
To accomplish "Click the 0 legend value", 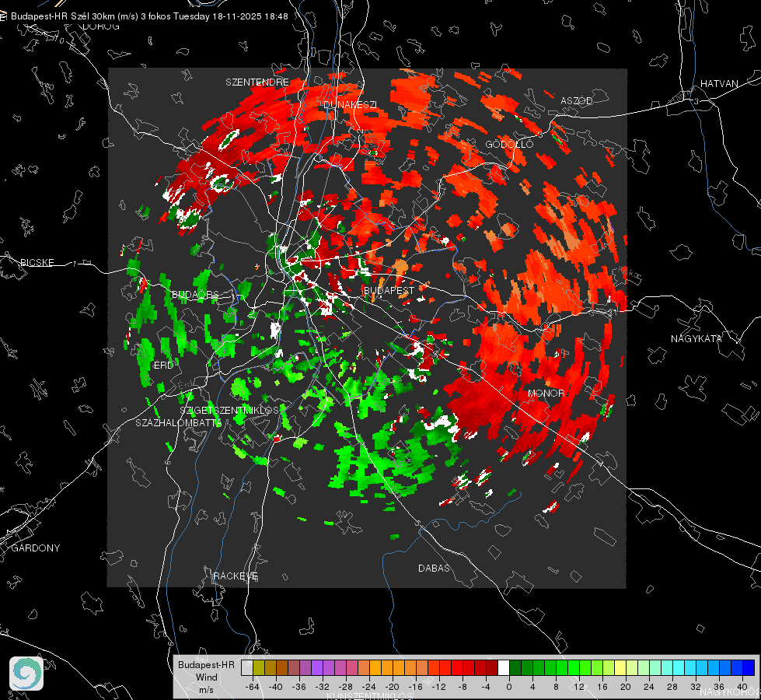I will tap(508, 687).
